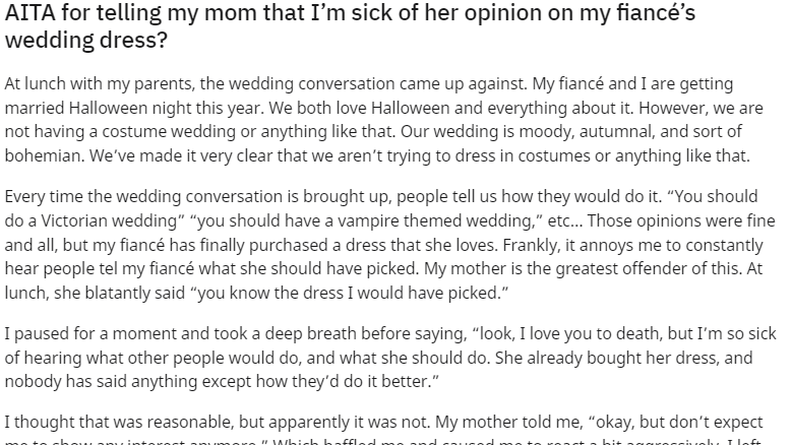
Task: Click the paragraph beginning 'At lunch with my parents'
Action: tap(384, 120)
